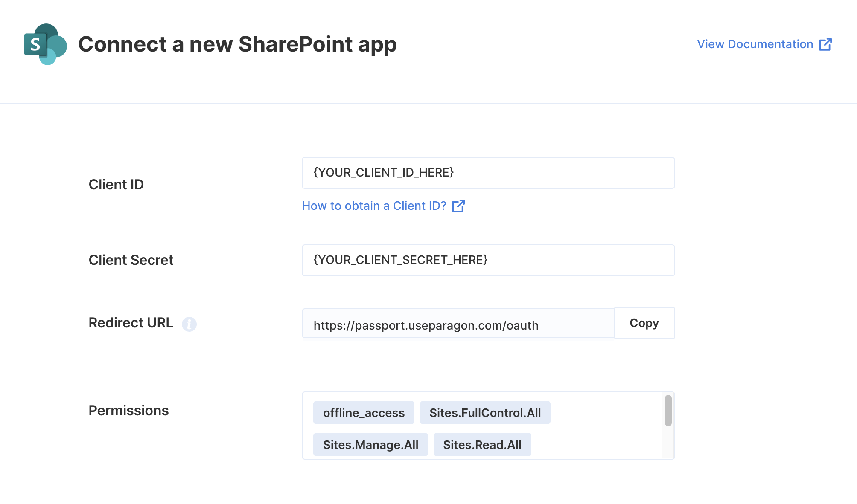
Task: Click the Redirect URL label
Action: (131, 323)
